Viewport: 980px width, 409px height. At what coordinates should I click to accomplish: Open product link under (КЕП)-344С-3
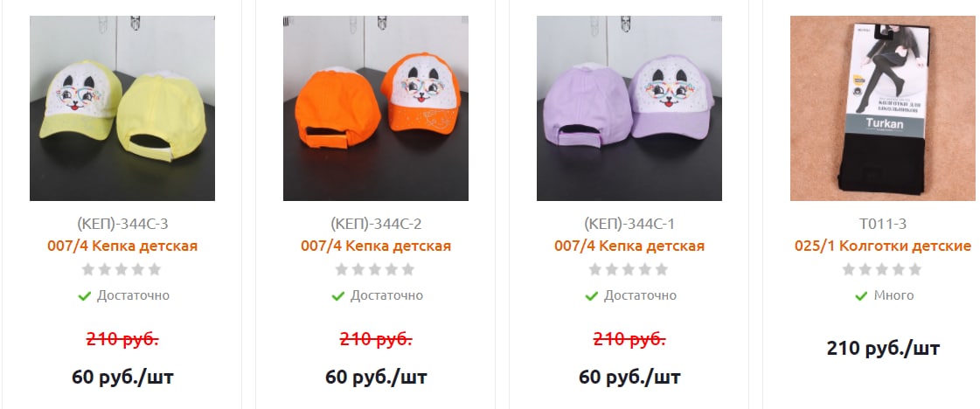tap(122, 246)
